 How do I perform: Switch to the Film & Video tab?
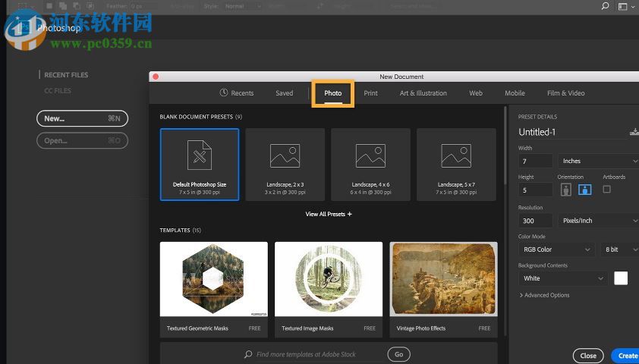click(565, 93)
